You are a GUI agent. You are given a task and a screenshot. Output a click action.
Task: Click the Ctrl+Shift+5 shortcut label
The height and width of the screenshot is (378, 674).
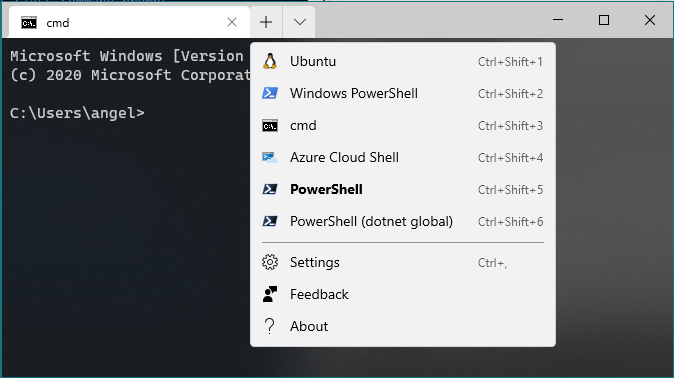[x=510, y=190]
